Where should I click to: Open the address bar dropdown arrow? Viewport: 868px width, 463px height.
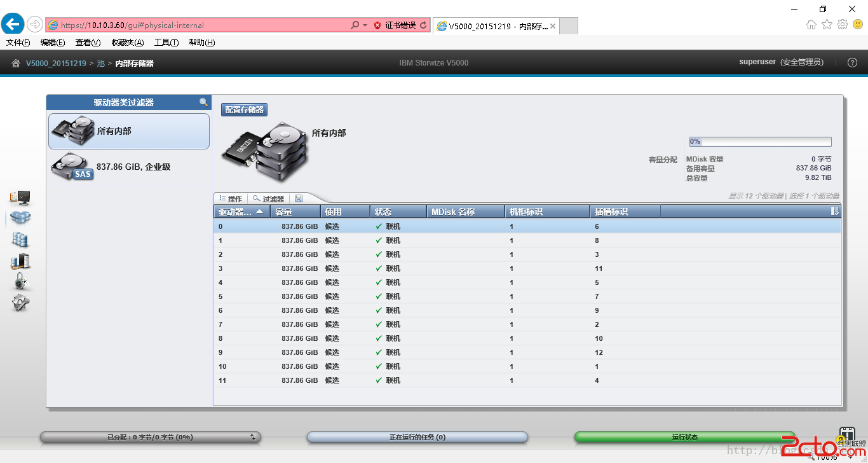coord(365,25)
